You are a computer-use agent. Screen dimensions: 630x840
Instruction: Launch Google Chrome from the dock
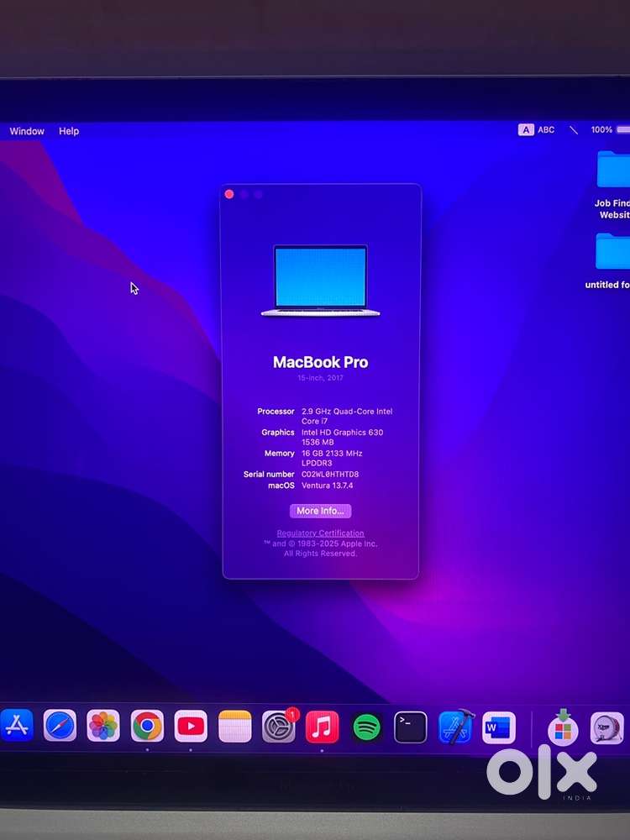[147, 726]
